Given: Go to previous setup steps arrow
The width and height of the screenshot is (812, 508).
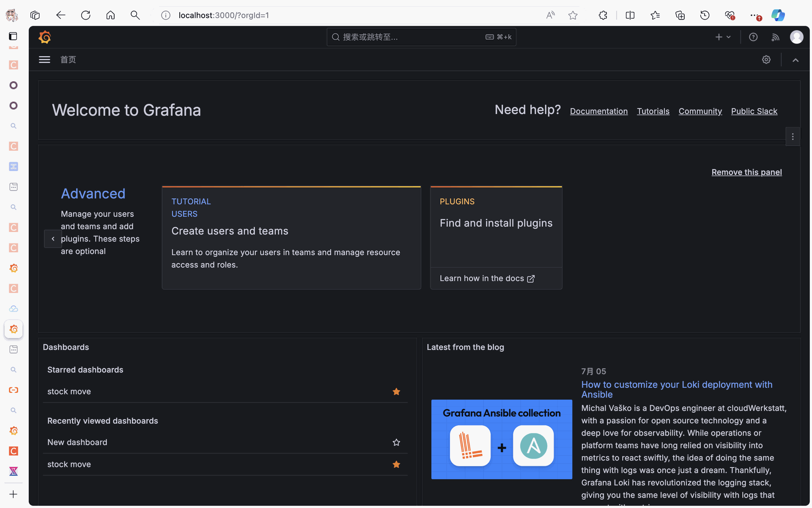Looking at the screenshot, I should click(x=53, y=239).
